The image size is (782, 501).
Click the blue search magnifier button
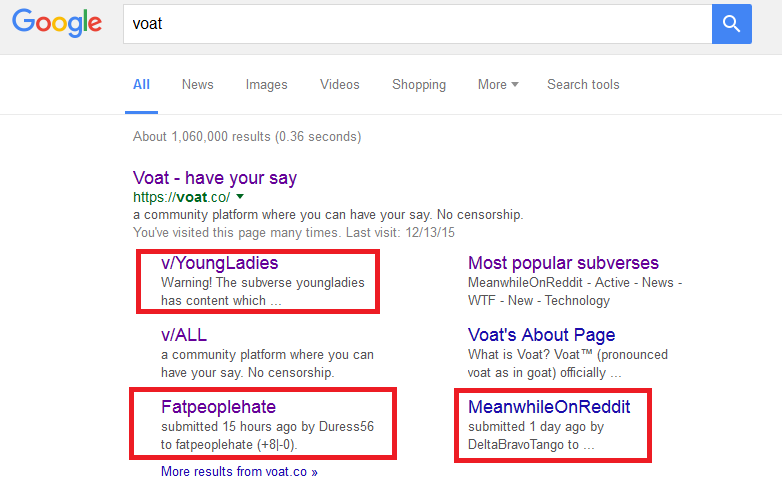pos(731,23)
